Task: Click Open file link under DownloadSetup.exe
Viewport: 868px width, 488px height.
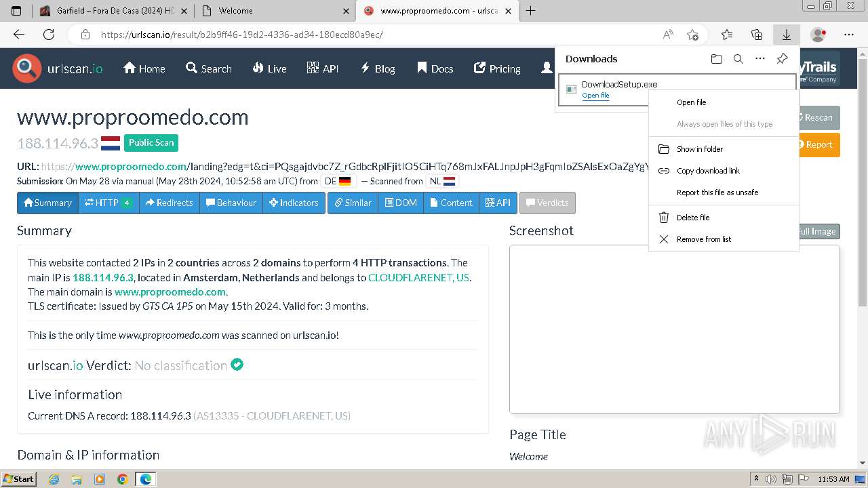Action: pyautogui.click(x=595, y=96)
